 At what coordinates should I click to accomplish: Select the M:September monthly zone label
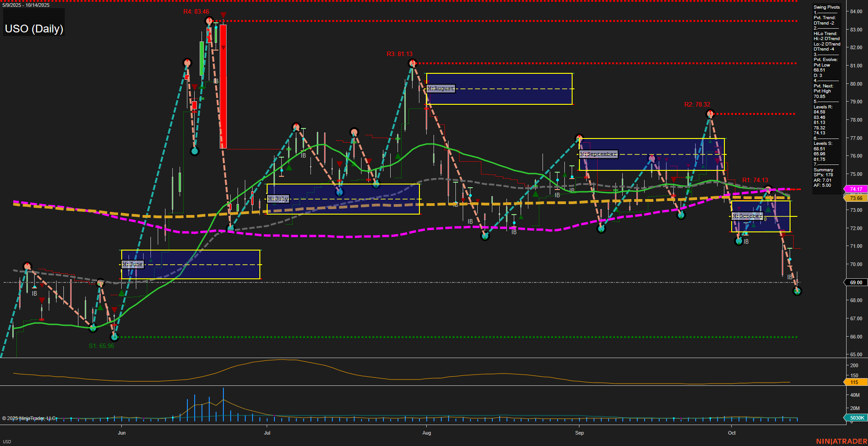(597, 154)
